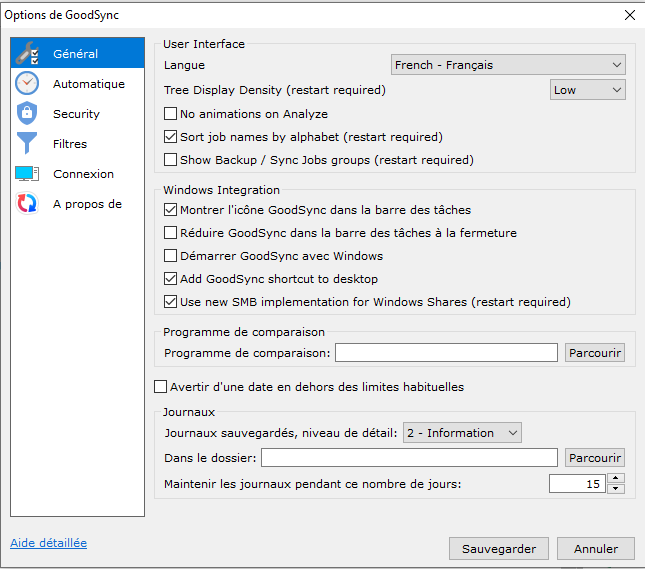Select the Connexion tab
The height and width of the screenshot is (569, 645).
click(77, 174)
